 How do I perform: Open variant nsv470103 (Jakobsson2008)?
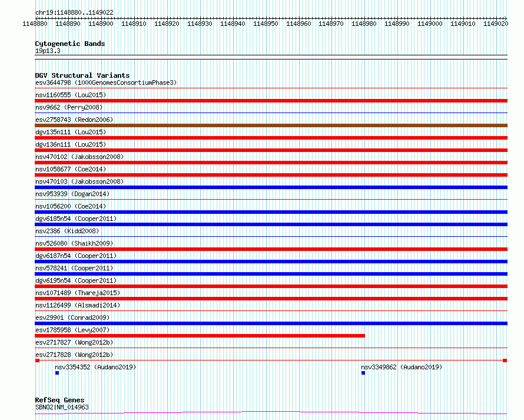[x=79, y=181]
